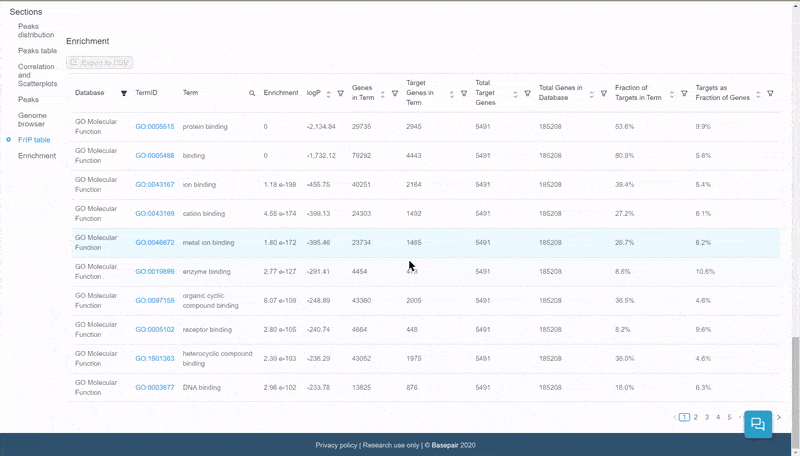Filter the Target Genes in Term column
Image resolution: width=800 pixels, height=456 pixels.
click(x=464, y=93)
